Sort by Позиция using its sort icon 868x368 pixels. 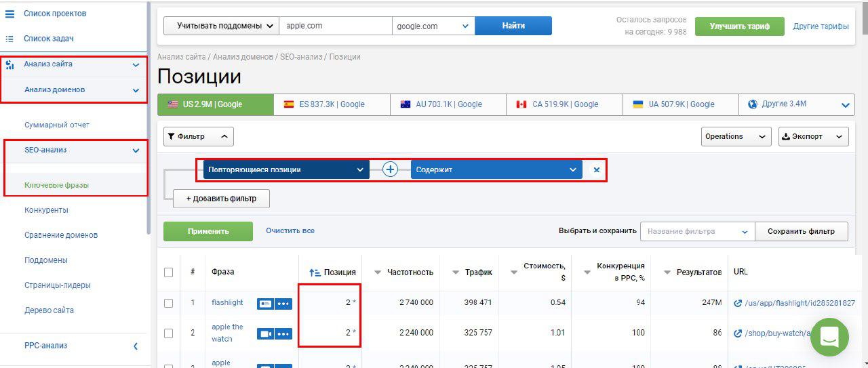(315, 272)
